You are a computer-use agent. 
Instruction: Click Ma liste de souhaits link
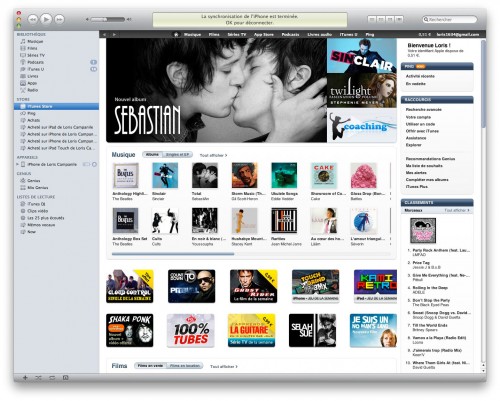click(424, 166)
